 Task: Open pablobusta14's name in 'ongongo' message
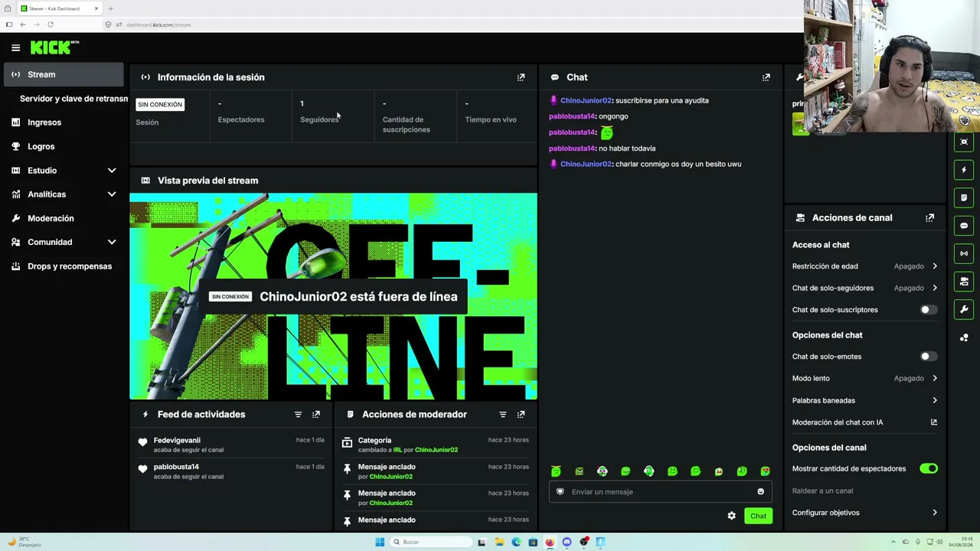pos(572,116)
